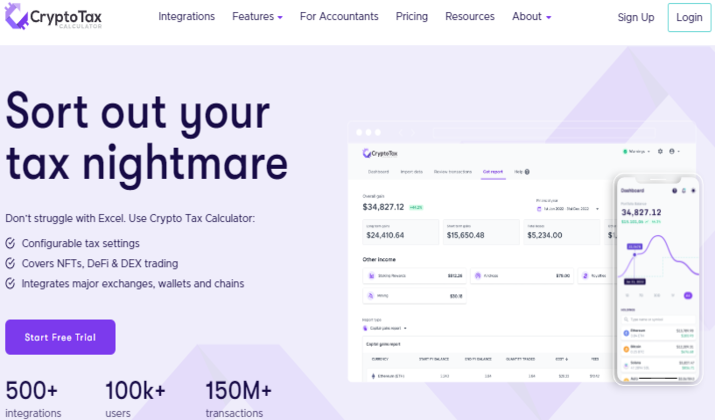
Task: Click check icon beside Configurable tax settings
Action: pyautogui.click(x=10, y=243)
